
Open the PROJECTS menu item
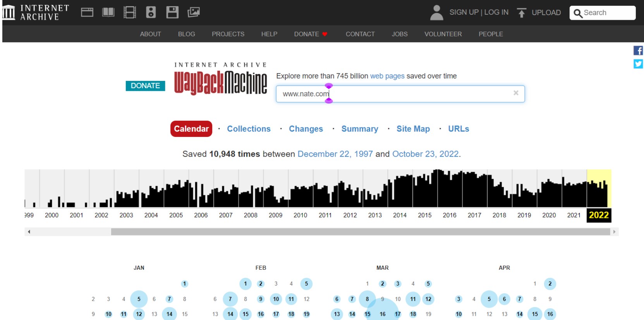pos(228,34)
